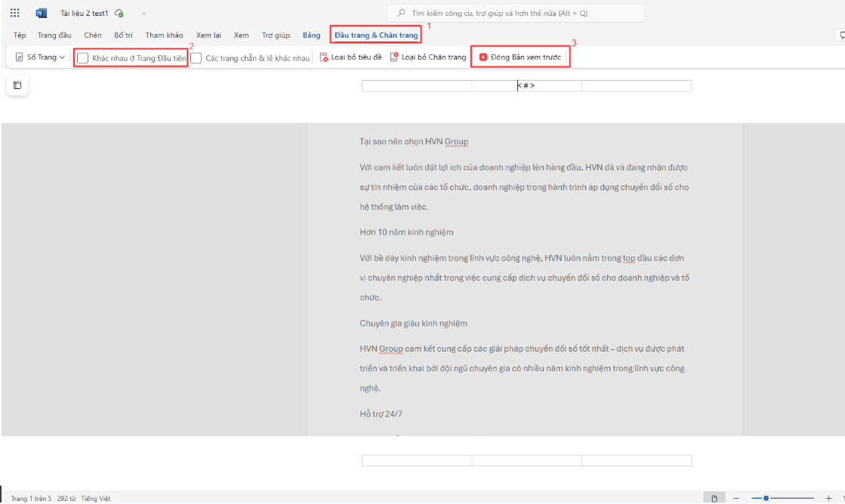Viewport: 845px width, 504px height.
Task: Click Loại bỏ tiêu đề button
Action: point(350,57)
